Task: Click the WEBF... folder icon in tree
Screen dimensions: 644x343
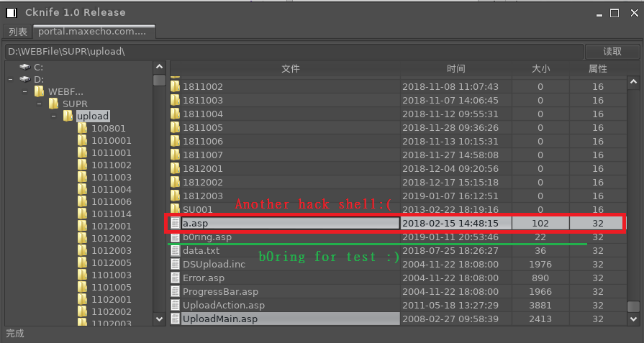Action: [x=39, y=91]
